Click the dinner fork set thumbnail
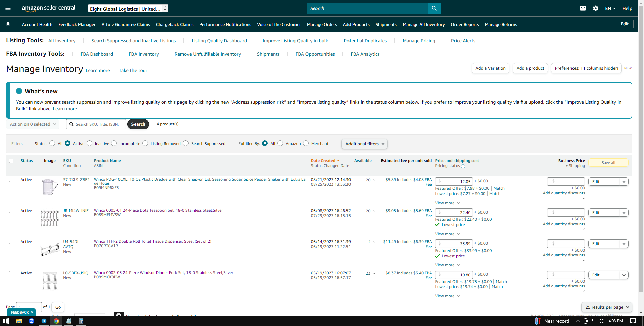Viewport: 644px width, 326px height. [50, 281]
